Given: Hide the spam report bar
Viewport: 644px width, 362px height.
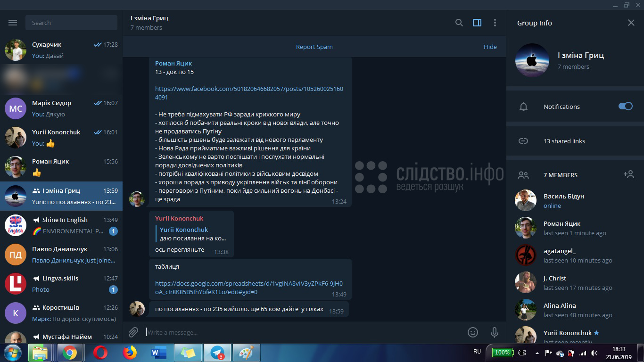Looking at the screenshot, I should pos(490,47).
